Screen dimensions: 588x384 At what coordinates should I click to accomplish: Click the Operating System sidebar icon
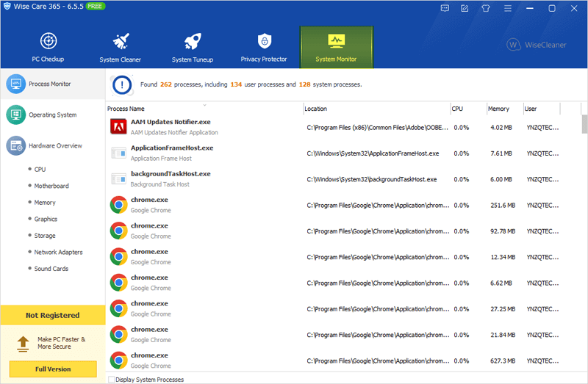(15, 115)
